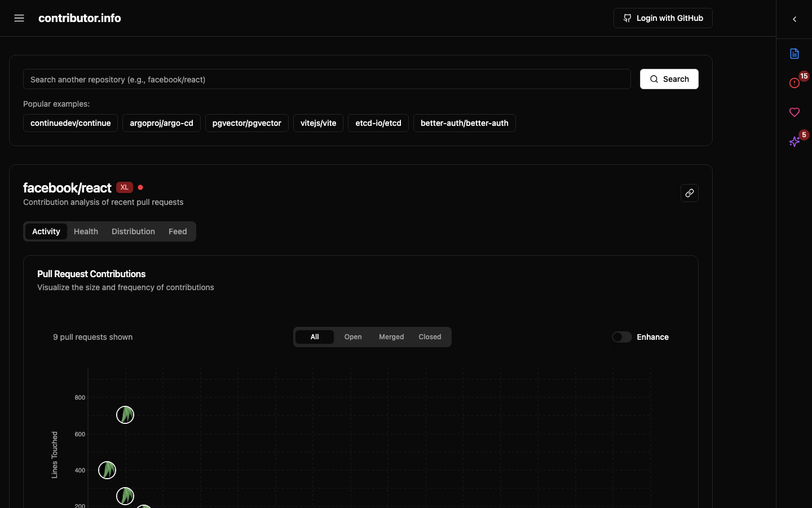
Task: Focus the repository search input field
Action: 326,80
